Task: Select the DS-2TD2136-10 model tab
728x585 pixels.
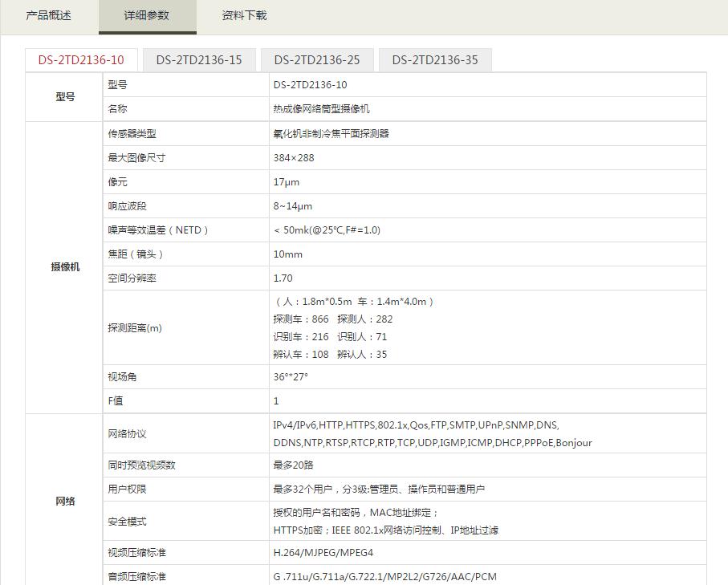Action: click(81, 60)
